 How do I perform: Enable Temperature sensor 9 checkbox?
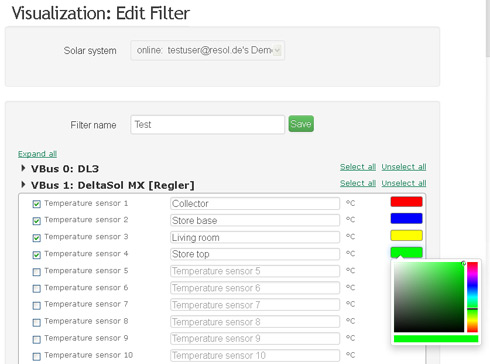[37, 339]
